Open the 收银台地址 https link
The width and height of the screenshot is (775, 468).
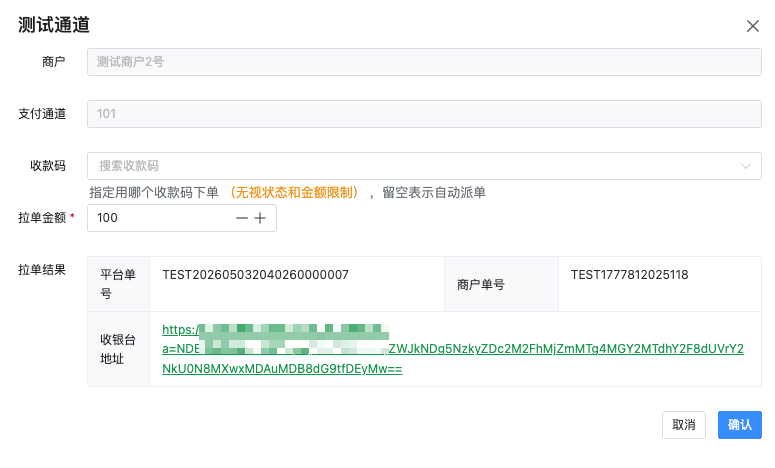[453, 349]
